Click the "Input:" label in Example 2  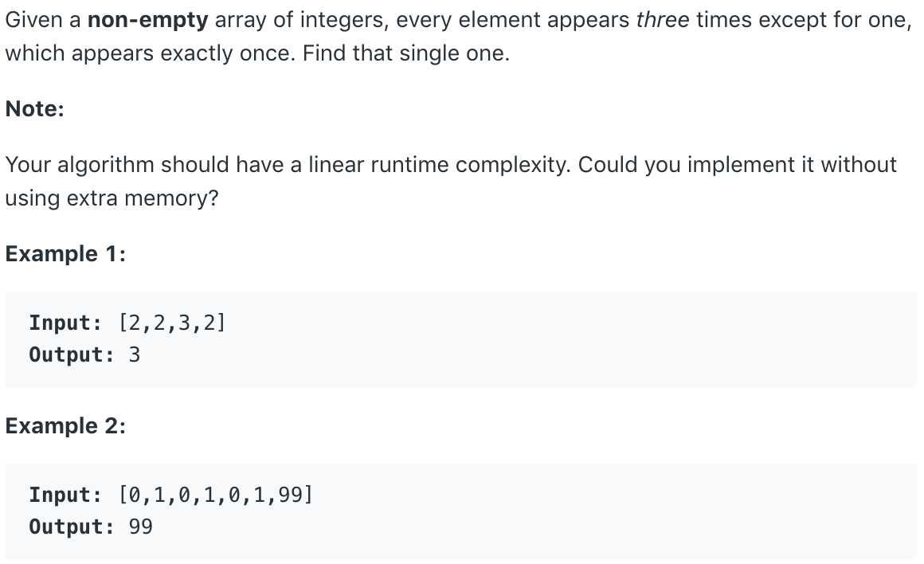[65, 495]
